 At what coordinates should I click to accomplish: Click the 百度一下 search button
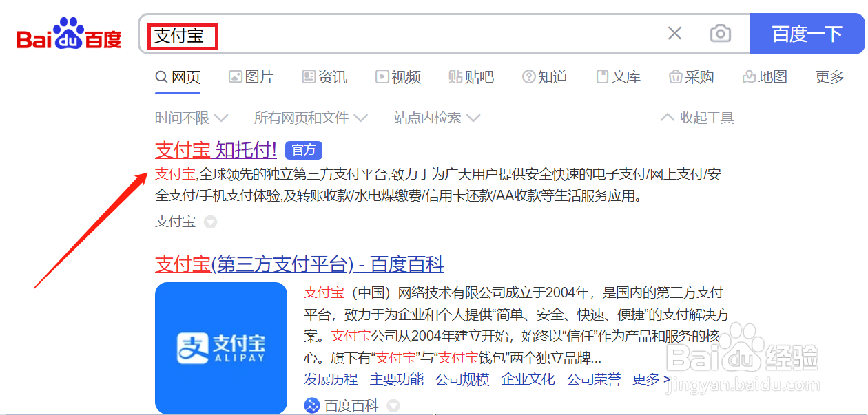click(x=807, y=34)
